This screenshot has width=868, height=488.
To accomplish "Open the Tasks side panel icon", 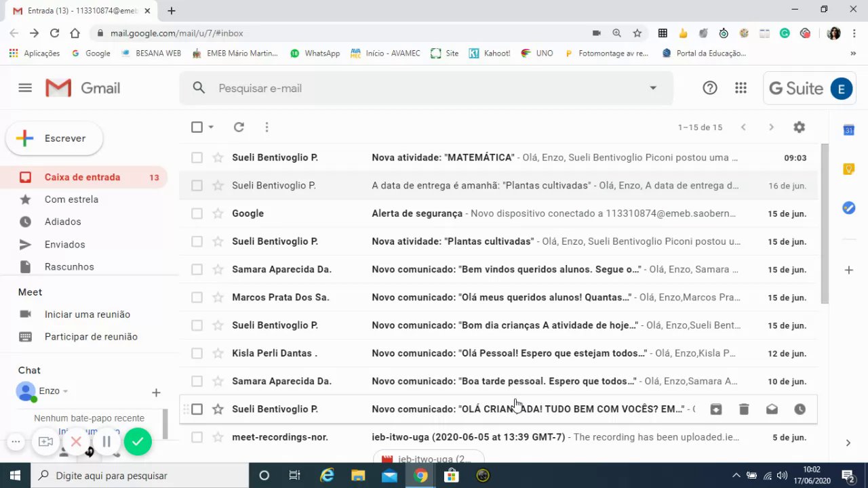I will 848,208.
